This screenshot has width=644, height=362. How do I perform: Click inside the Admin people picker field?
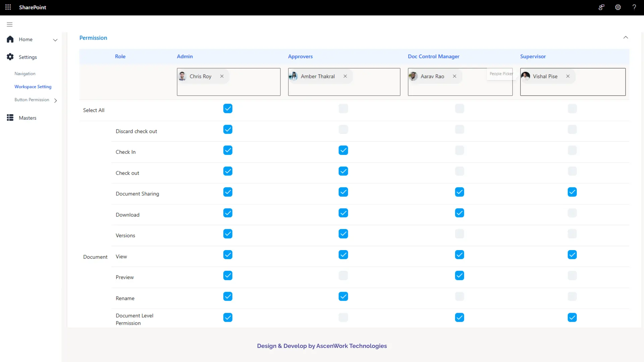[229, 82]
